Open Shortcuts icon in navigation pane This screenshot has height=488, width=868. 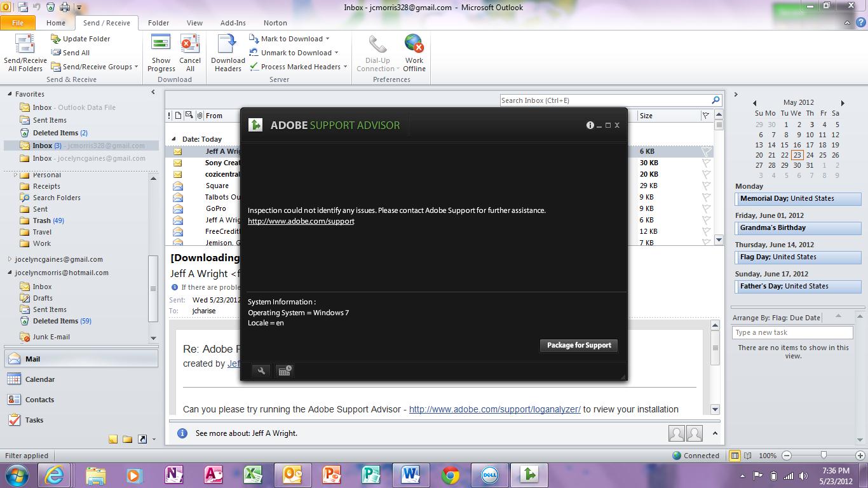point(142,439)
